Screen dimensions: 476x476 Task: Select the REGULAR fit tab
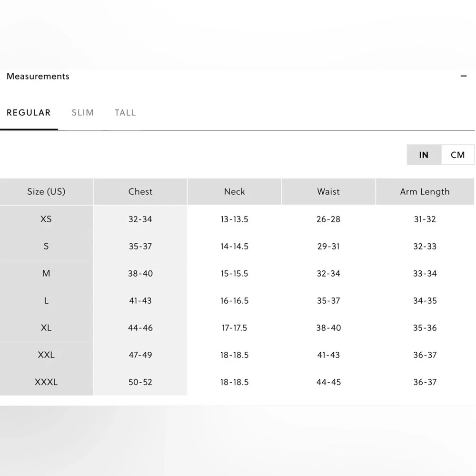coord(29,113)
